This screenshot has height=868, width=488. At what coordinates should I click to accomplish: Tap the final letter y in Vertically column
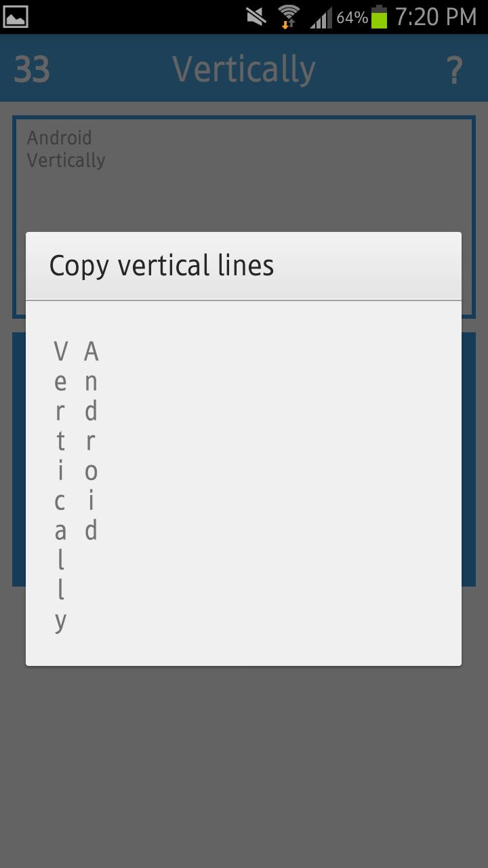coord(60,619)
